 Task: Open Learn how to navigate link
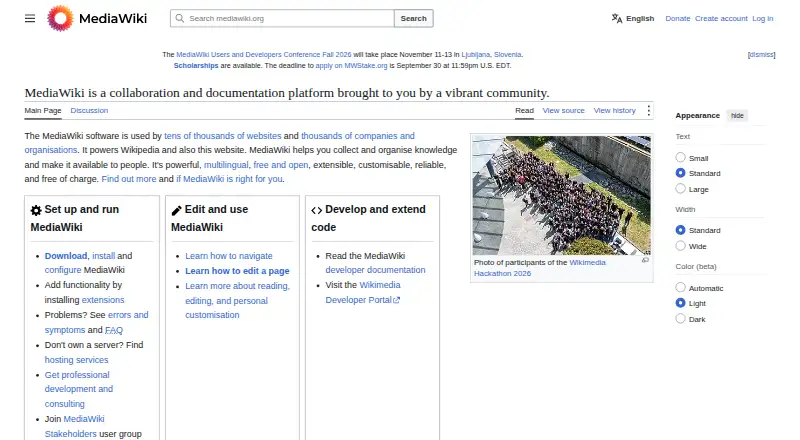[x=229, y=256]
